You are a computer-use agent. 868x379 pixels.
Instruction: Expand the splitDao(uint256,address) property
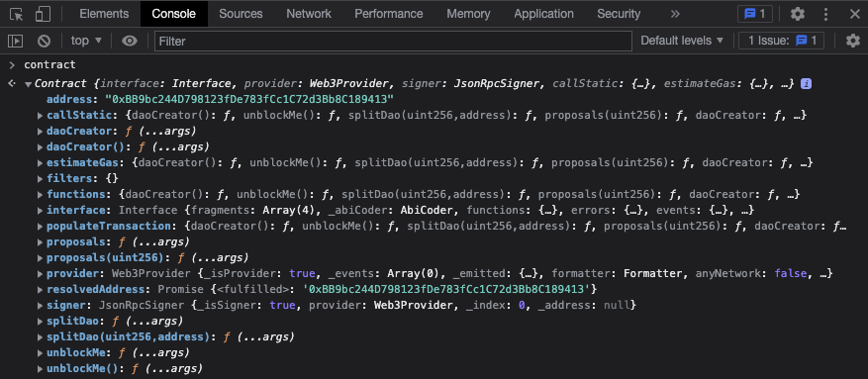[x=40, y=337]
